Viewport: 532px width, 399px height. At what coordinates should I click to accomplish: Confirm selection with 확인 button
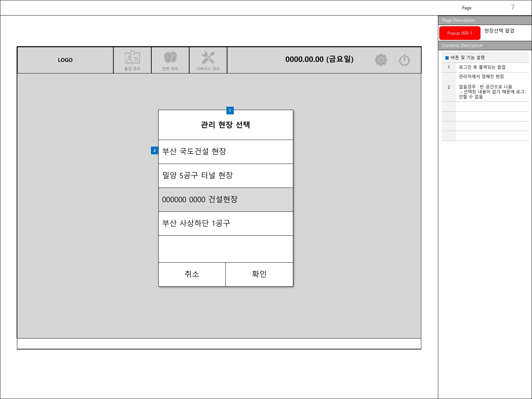[259, 274]
